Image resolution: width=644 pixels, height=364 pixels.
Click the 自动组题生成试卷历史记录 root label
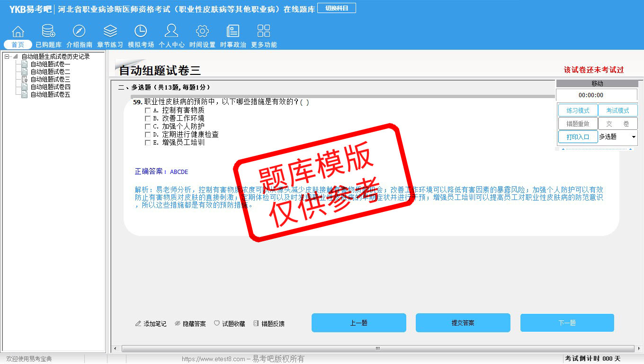point(55,56)
